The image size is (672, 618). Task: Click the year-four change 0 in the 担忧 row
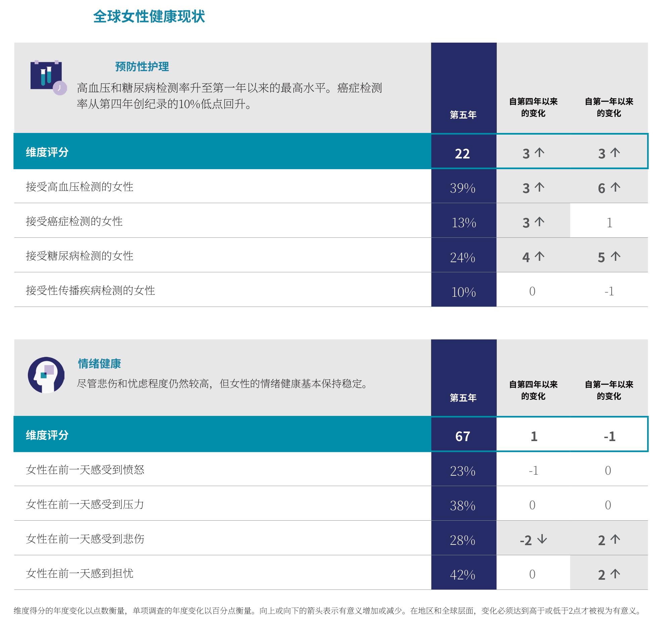click(x=532, y=574)
